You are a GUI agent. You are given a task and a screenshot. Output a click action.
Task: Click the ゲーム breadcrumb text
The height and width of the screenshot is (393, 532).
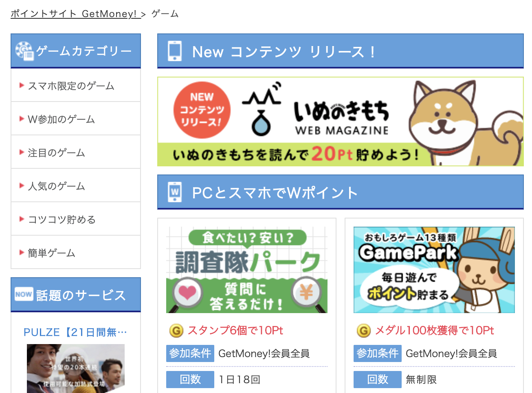(x=165, y=14)
